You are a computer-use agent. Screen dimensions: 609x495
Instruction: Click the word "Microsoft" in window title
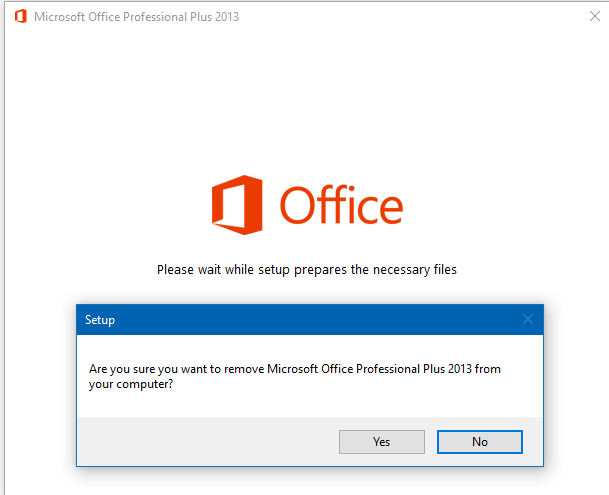[59, 17]
